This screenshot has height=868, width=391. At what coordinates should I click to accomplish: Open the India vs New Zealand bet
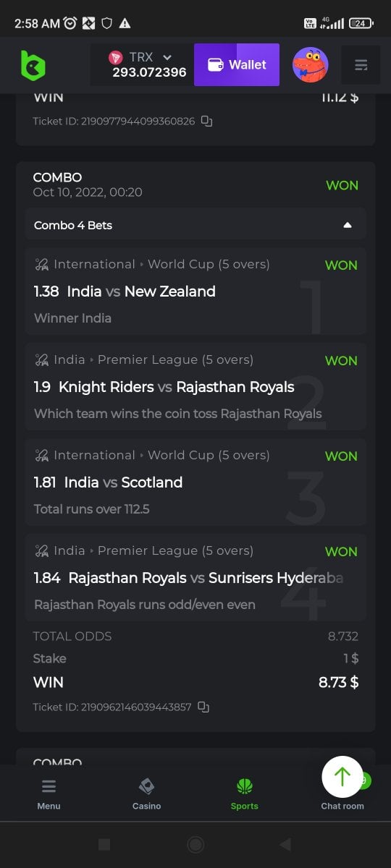click(195, 292)
